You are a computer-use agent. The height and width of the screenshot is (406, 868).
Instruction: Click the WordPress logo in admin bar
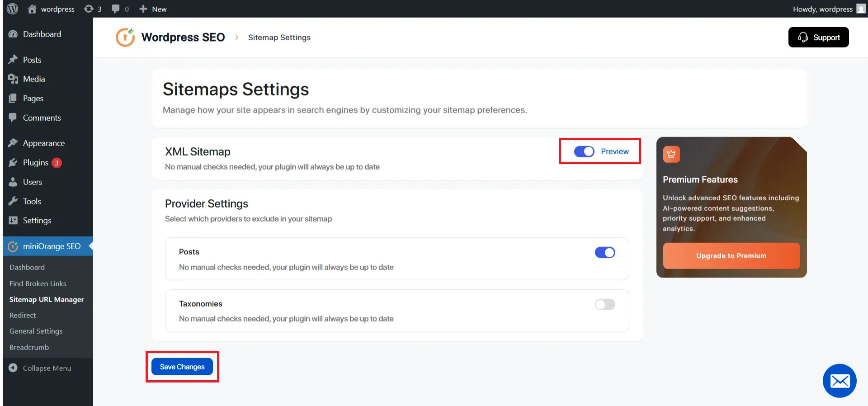pos(13,9)
